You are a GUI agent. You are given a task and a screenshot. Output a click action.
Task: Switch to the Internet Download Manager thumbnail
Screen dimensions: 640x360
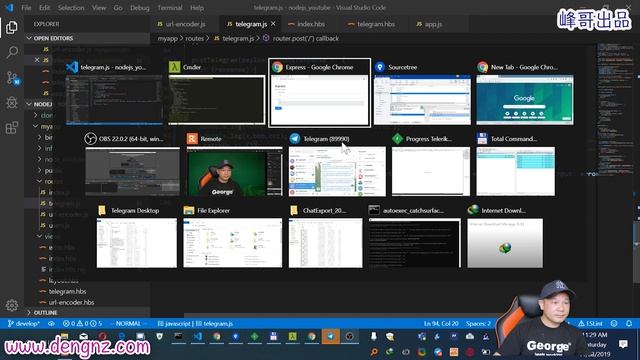pos(505,236)
